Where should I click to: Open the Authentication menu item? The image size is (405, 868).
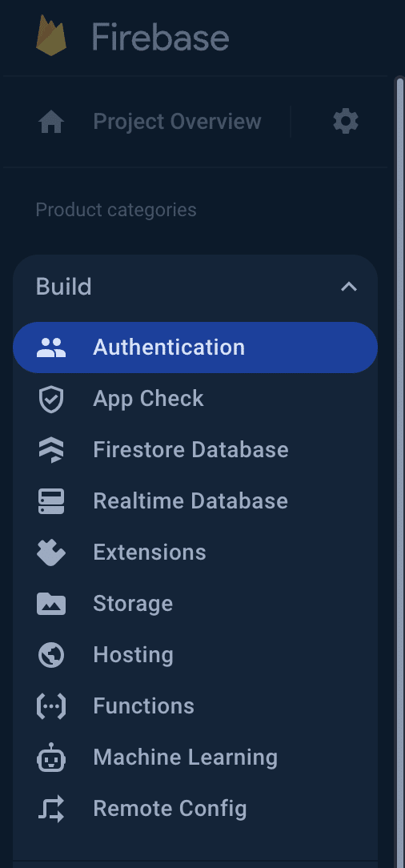tap(195, 348)
